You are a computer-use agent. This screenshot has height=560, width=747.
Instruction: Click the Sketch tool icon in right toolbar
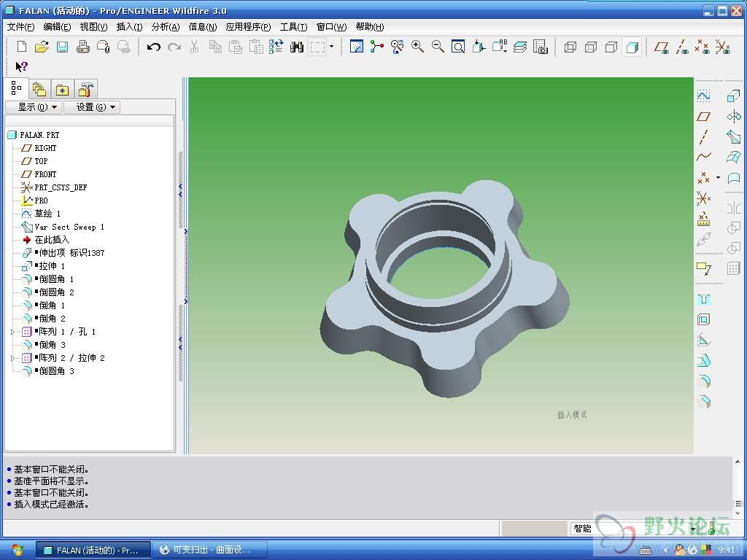click(703, 96)
